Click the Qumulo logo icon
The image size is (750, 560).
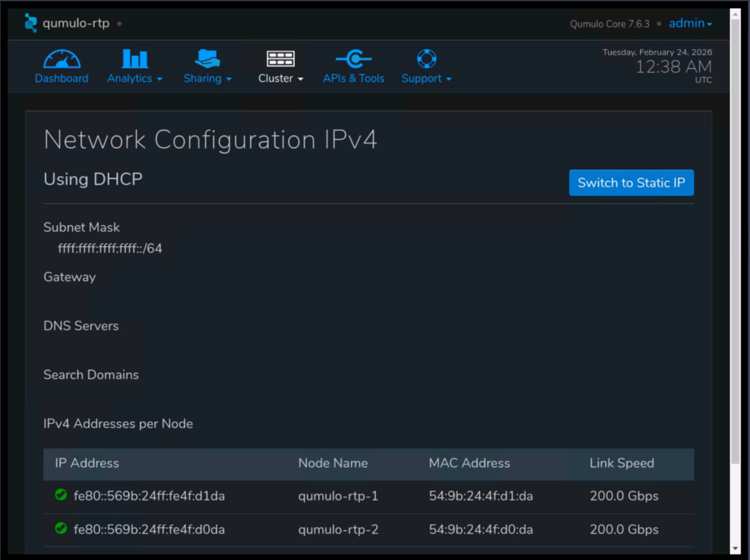pos(31,23)
